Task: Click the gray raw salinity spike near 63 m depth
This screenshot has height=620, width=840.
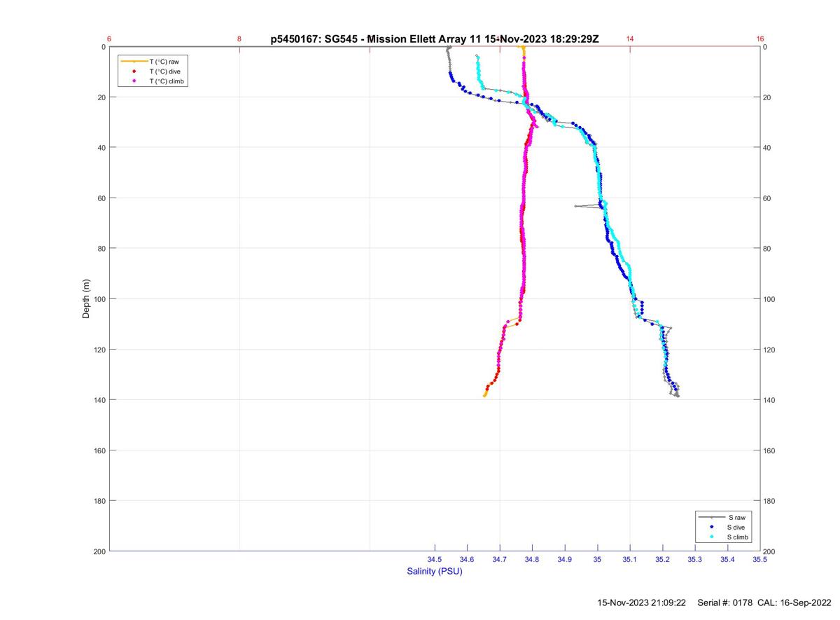Action: [x=576, y=206]
